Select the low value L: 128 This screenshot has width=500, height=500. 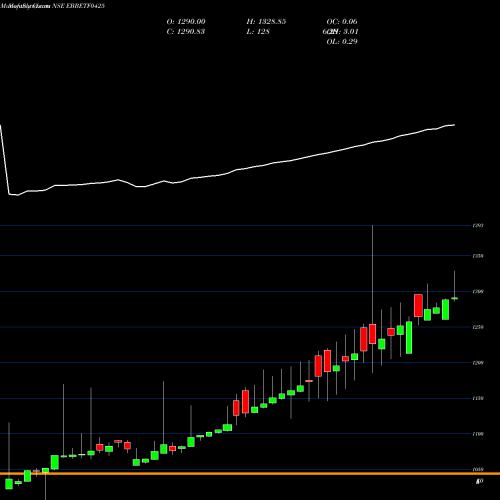[258, 32]
